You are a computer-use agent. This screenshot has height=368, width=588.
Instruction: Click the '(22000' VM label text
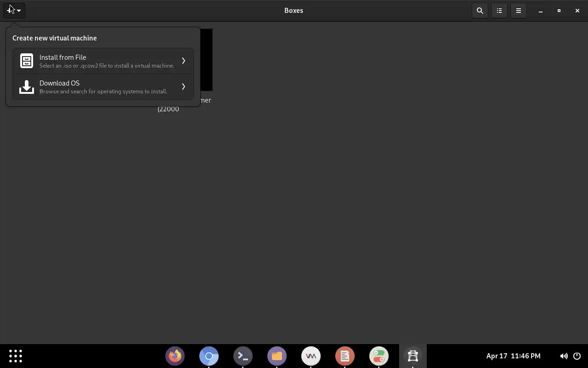point(168,109)
